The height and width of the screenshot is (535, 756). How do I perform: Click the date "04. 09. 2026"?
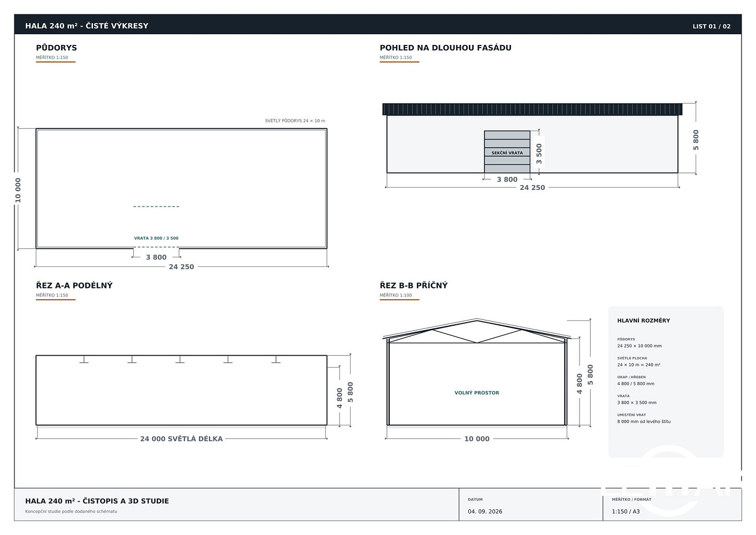(485, 511)
